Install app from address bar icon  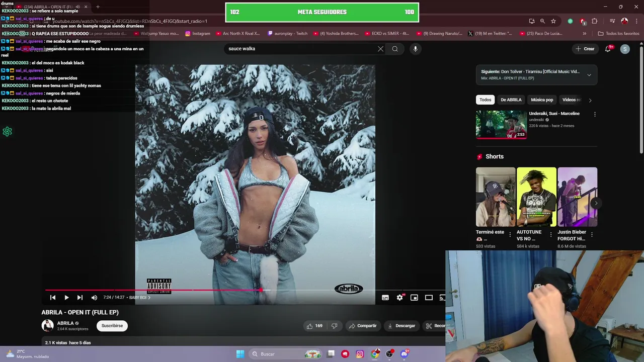coord(532,21)
